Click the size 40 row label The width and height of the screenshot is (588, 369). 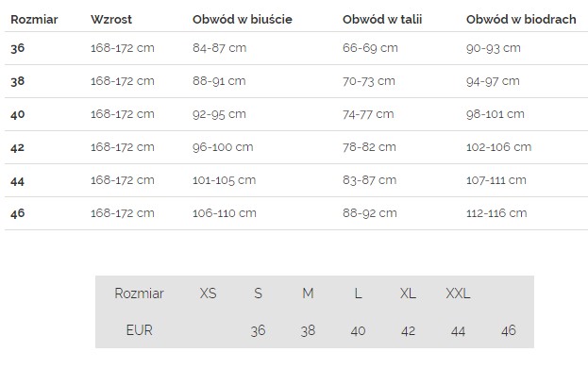18,114
